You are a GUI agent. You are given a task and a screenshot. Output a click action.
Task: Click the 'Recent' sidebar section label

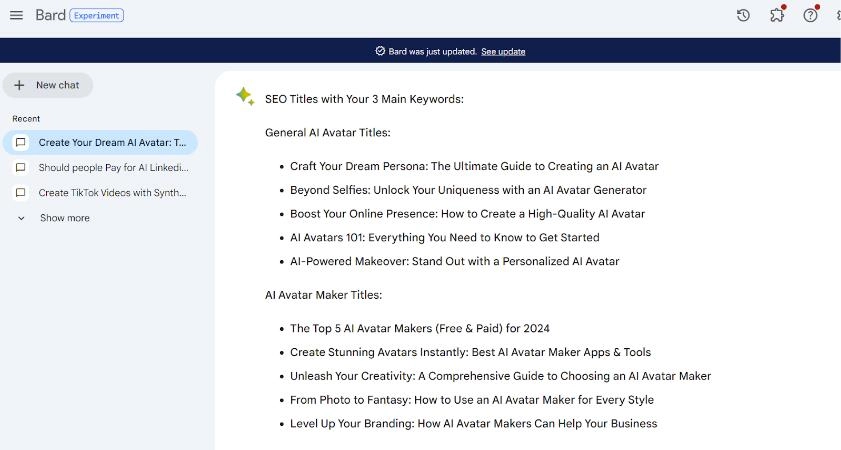[x=26, y=119]
